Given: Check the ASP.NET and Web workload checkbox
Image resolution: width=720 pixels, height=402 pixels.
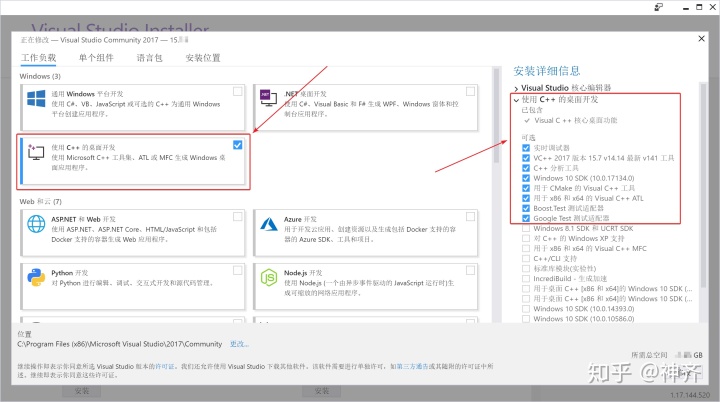Looking at the screenshot, I should pyautogui.click(x=237, y=216).
